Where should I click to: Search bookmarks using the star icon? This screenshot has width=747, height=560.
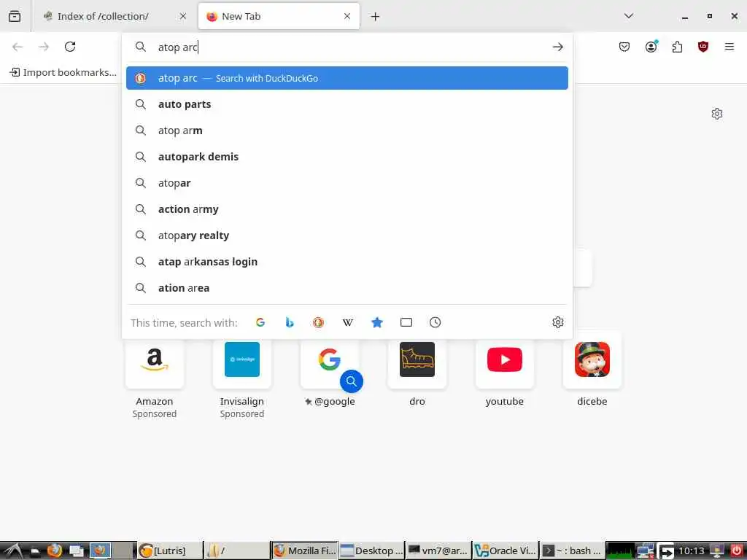(x=377, y=322)
